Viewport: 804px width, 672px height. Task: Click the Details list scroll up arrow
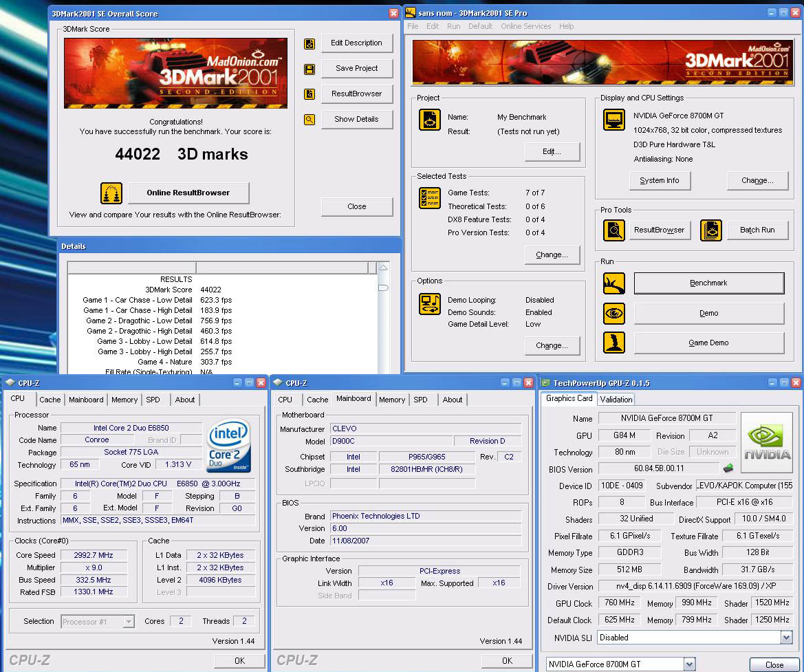pos(383,268)
